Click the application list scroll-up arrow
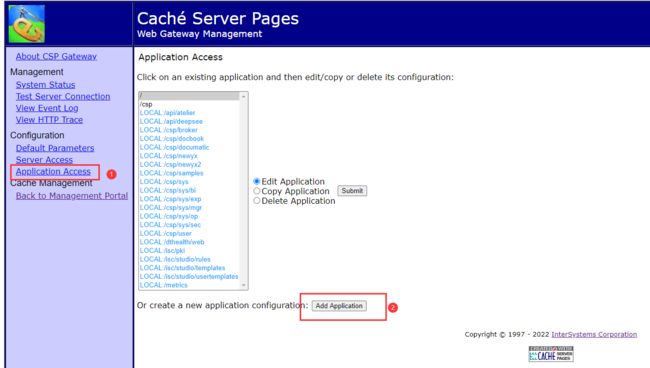The image size is (650, 368). (x=244, y=97)
